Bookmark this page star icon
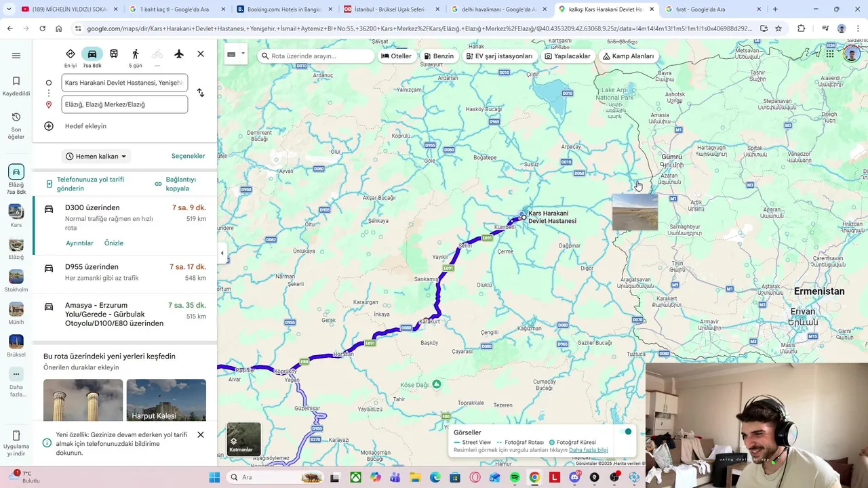 [778, 28]
